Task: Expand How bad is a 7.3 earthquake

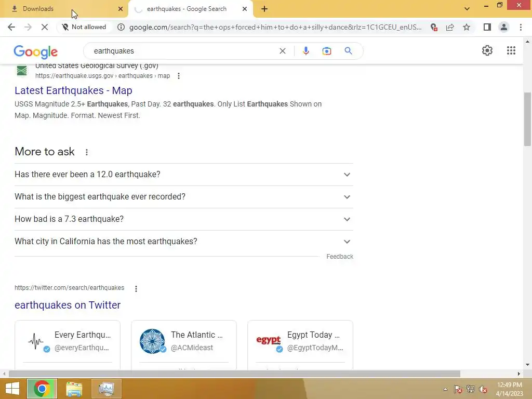Action: click(183, 219)
